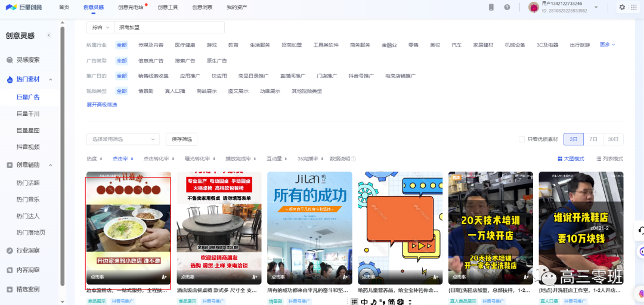Open the 创意充电站 tab
This screenshot has width=644, height=305.
[131, 7]
